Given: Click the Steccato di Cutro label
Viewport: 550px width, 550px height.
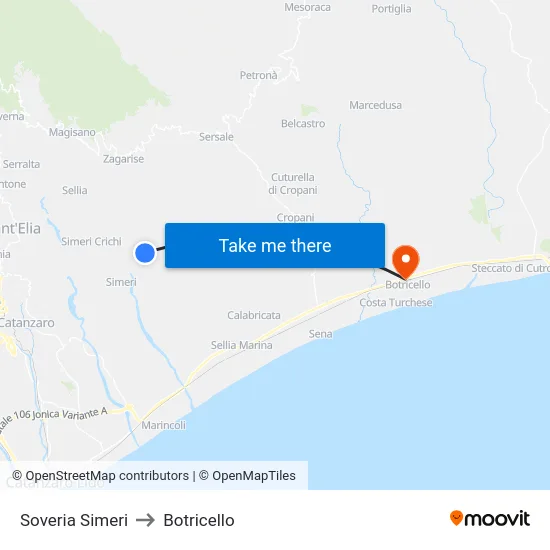Looking at the screenshot, I should point(510,268).
